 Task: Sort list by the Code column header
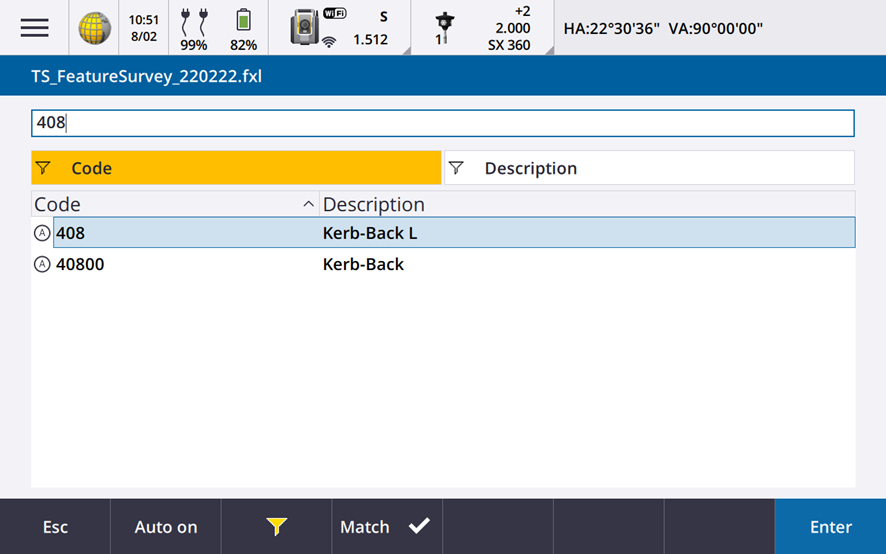coord(175,204)
